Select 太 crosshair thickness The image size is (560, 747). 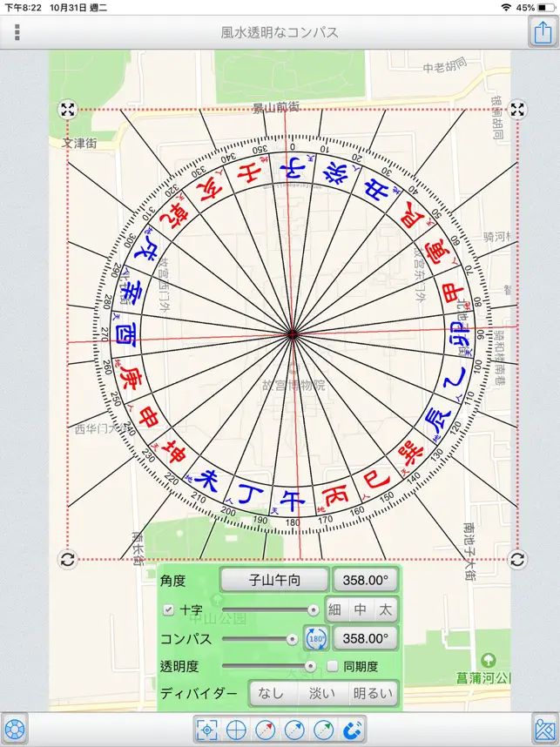[385, 609]
